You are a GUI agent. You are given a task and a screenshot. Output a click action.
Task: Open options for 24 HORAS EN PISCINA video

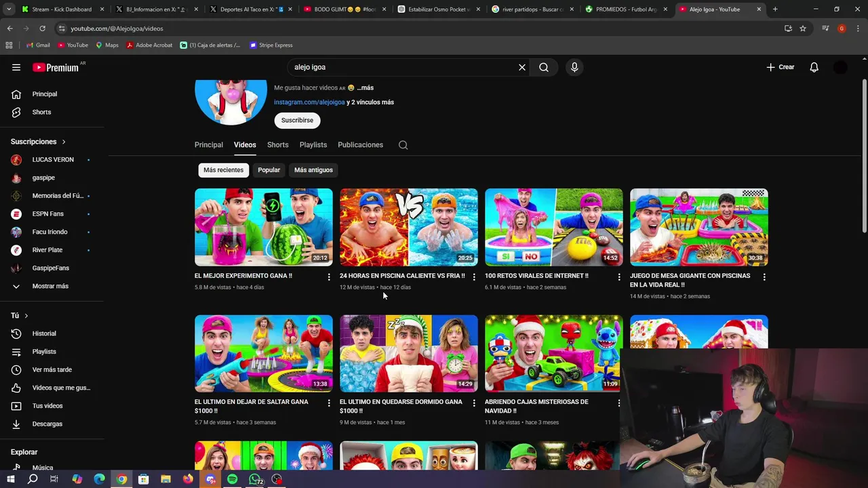pyautogui.click(x=474, y=277)
